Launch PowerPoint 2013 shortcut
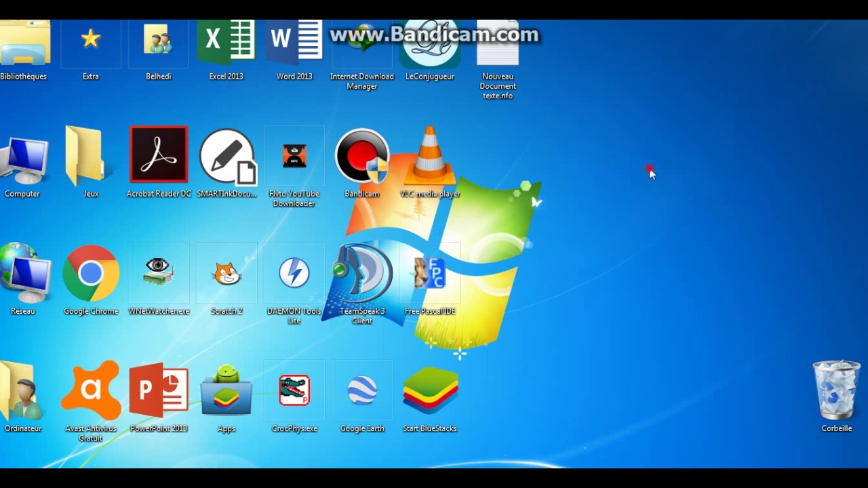The image size is (868, 488). [159, 390]
